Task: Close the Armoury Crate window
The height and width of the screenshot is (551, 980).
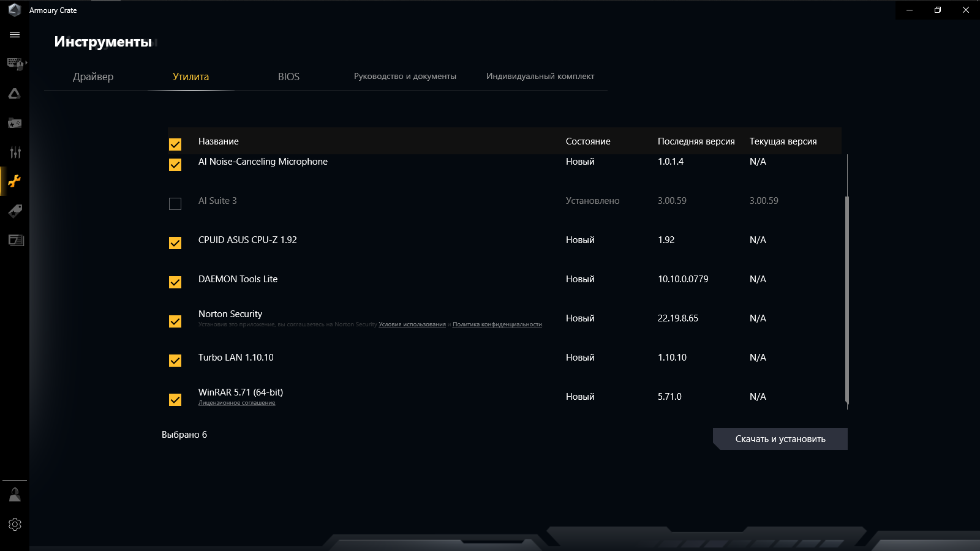Action: tap(966, 10)
